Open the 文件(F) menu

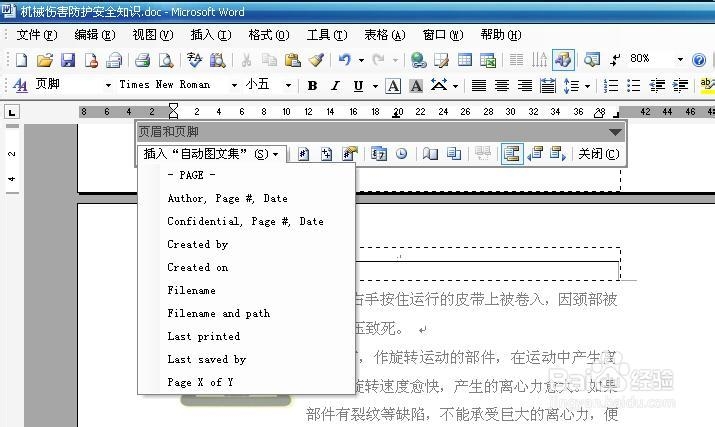pos(37,35)
